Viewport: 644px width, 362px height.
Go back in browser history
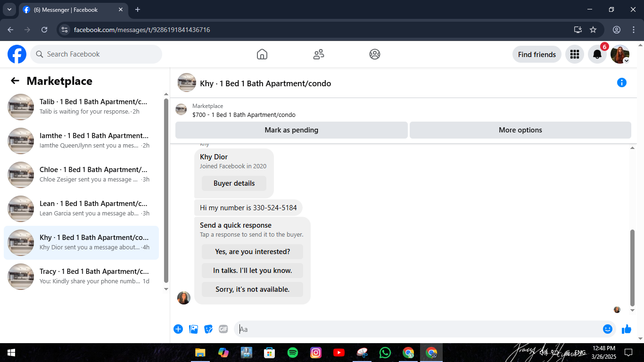tap(10, 30)
